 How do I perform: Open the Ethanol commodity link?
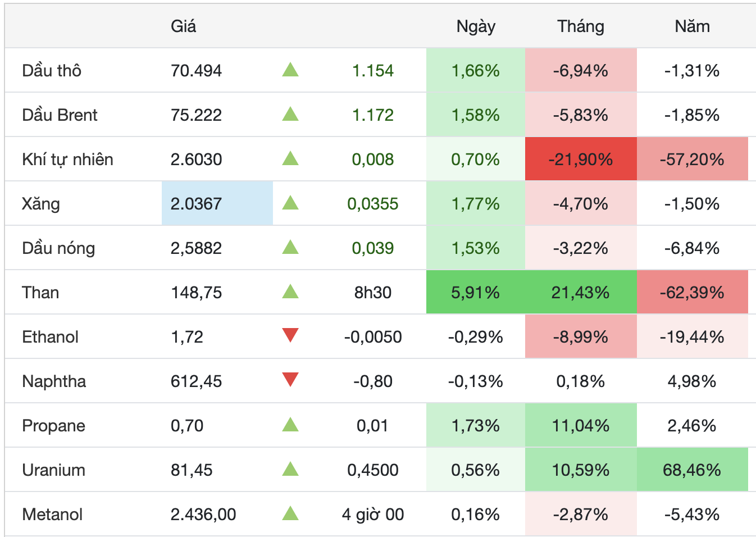(x=50, y=337)
